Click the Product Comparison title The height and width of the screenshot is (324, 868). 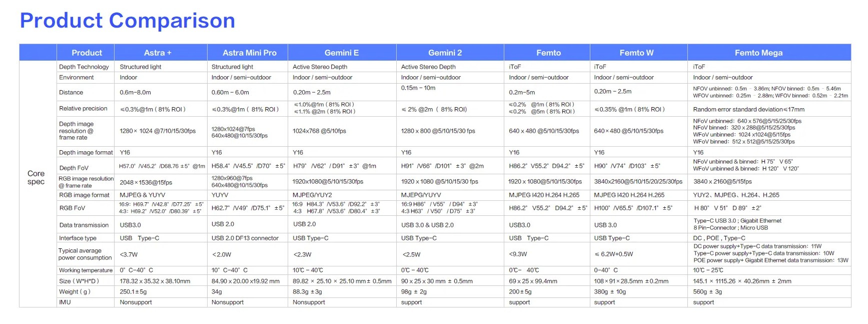tap(128, 21)
